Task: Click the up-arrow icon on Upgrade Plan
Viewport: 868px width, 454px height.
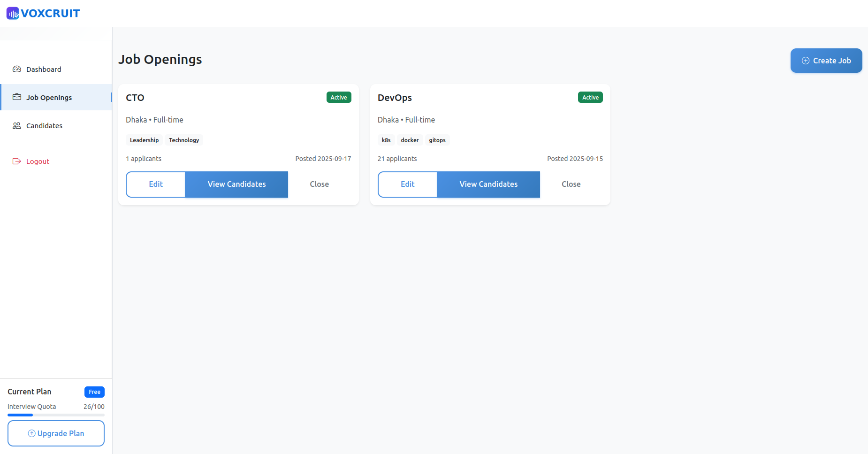Action: tap(31, 433)
